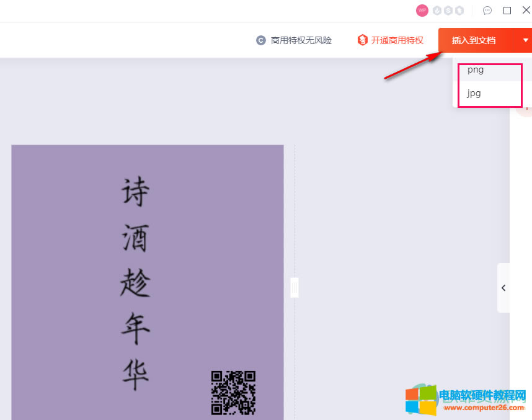Click the copyright C icon
The image size is (532, 420).
261,40
